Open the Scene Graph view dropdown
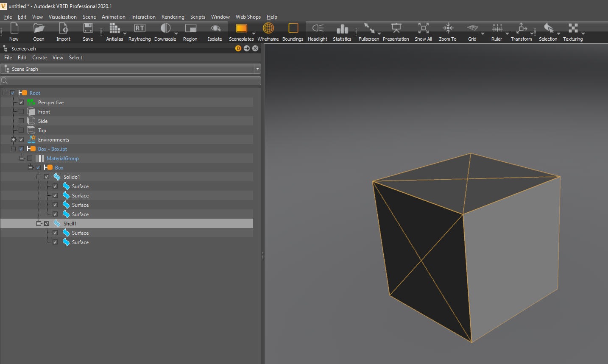608x364 pixels. click(x=257, y=68)
